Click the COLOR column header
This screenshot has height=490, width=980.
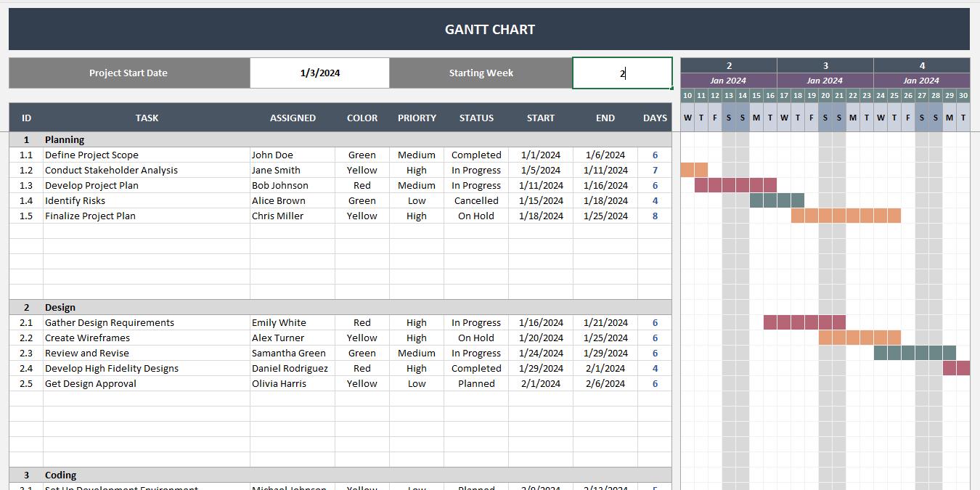point(362,118)
